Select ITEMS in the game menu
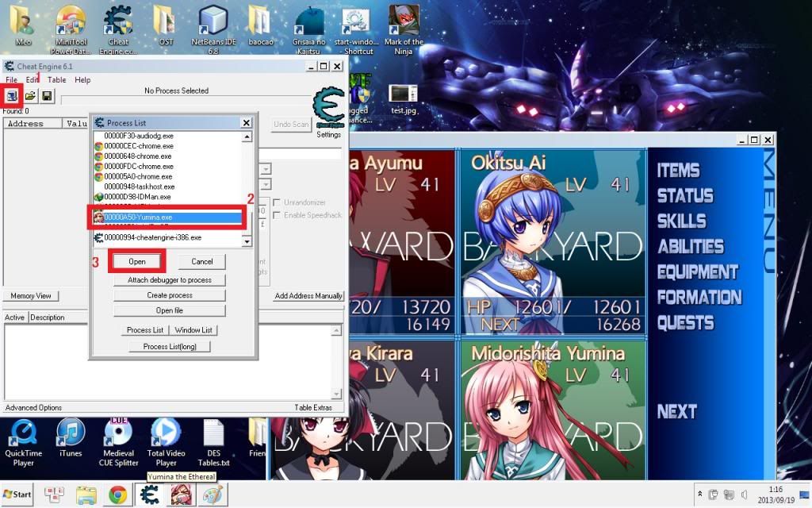Screen dimensions: 812x508 pyautogui.click(x=679, y=171)
